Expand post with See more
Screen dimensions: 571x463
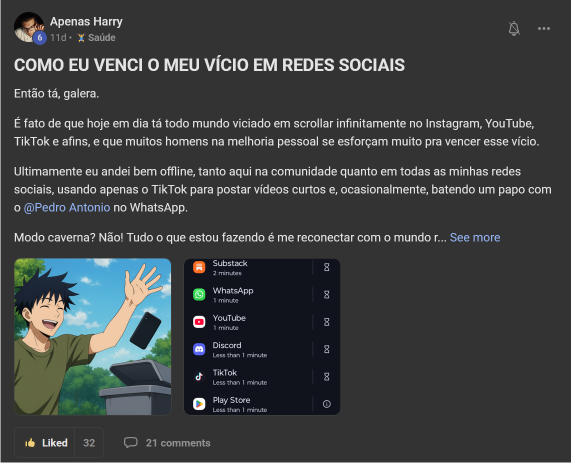click(x=475, y=238)
